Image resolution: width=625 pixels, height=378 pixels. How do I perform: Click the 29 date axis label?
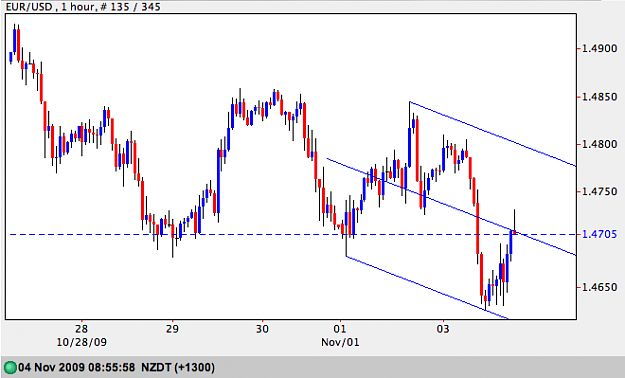coord(172,329)
